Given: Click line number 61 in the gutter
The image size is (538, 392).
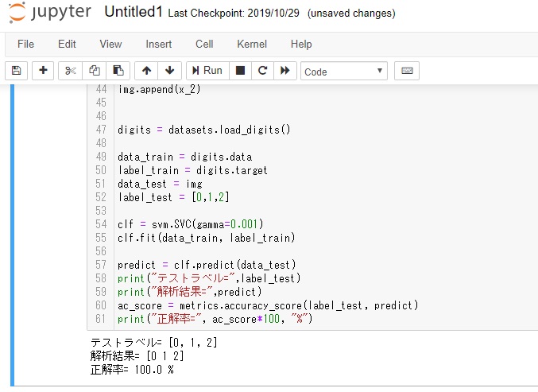Looking at the screenshot, I should pos(101,319).
